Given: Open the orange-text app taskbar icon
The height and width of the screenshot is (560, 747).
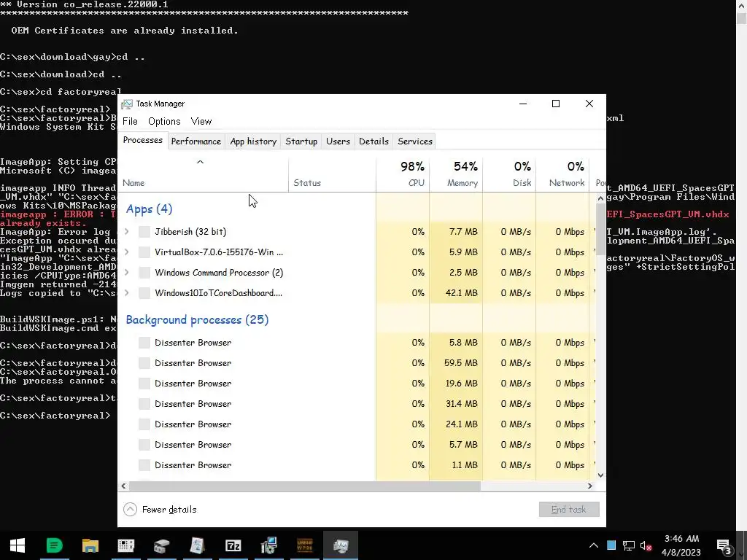Looking at the screenshot, I should [x=305, y=545].
